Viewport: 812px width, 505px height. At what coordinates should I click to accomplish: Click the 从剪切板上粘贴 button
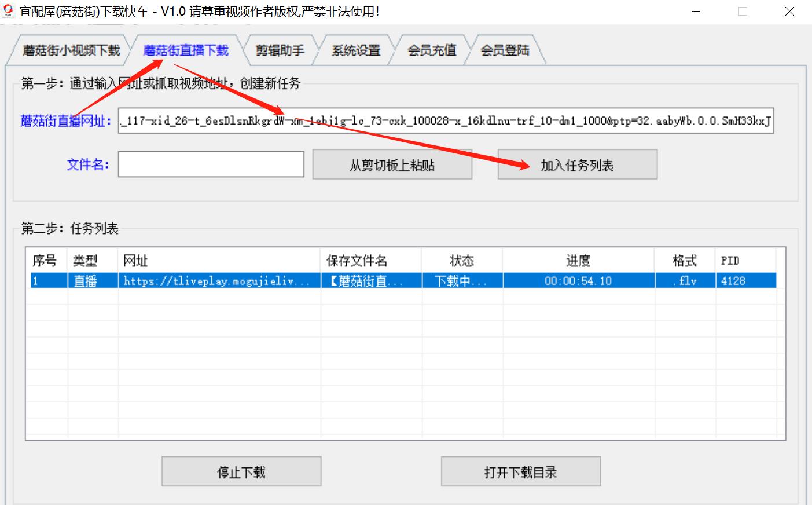click(392, 165)
